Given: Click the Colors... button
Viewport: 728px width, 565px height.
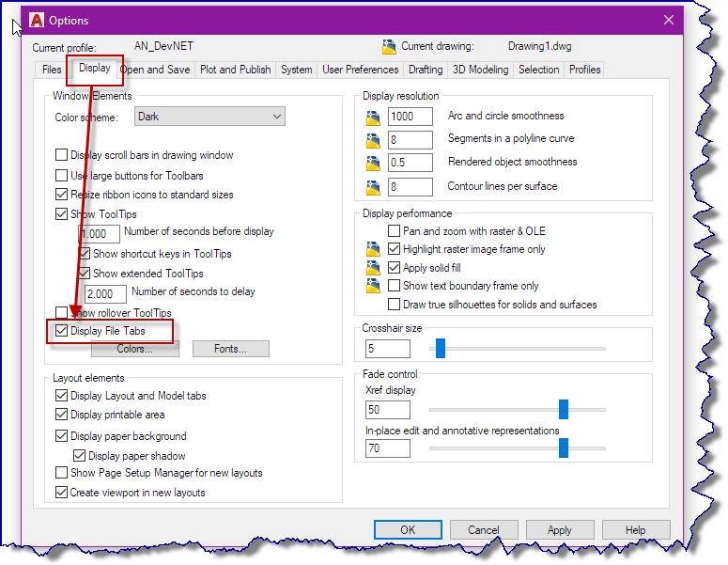Looking at the screenshot, I should tap(135, 349).
